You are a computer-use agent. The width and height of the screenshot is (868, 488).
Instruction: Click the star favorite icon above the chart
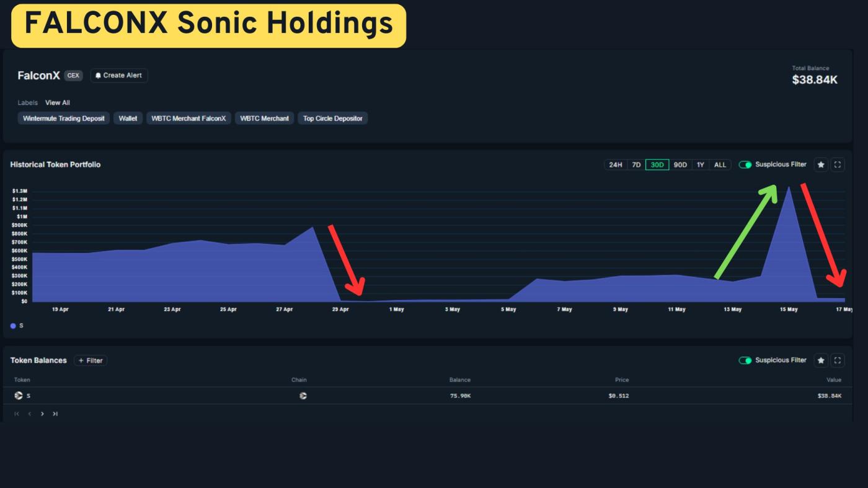click(x=820, y=164)
